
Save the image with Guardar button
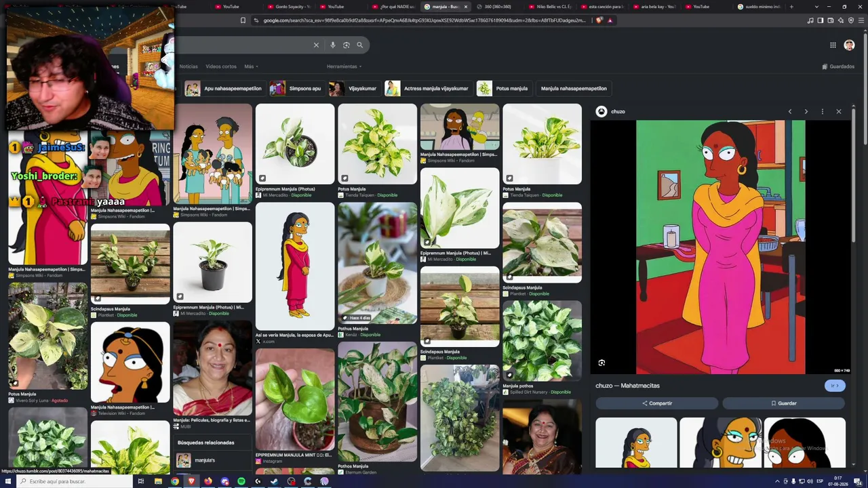(783, 403)
